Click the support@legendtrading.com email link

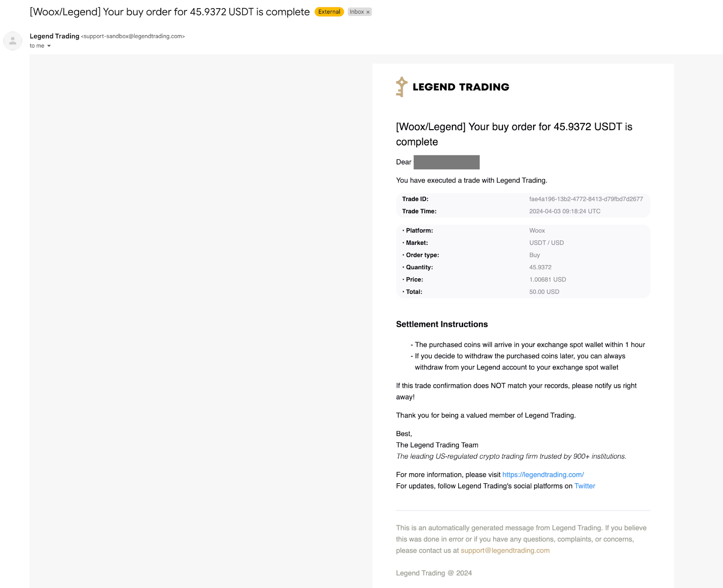505,551
